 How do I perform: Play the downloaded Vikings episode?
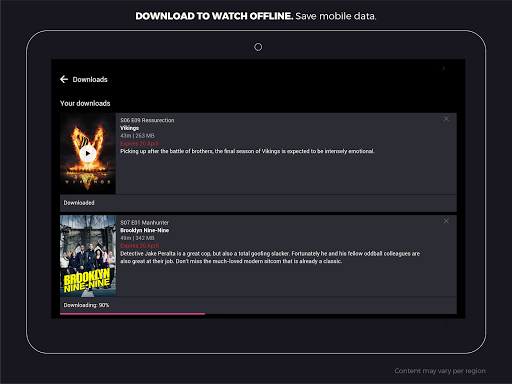click(x=88, y=153)
